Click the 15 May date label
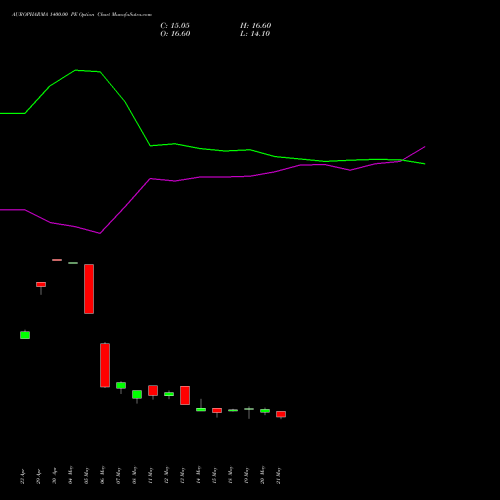The height and width of the screenshot is (500, 500). pos(214,475)
